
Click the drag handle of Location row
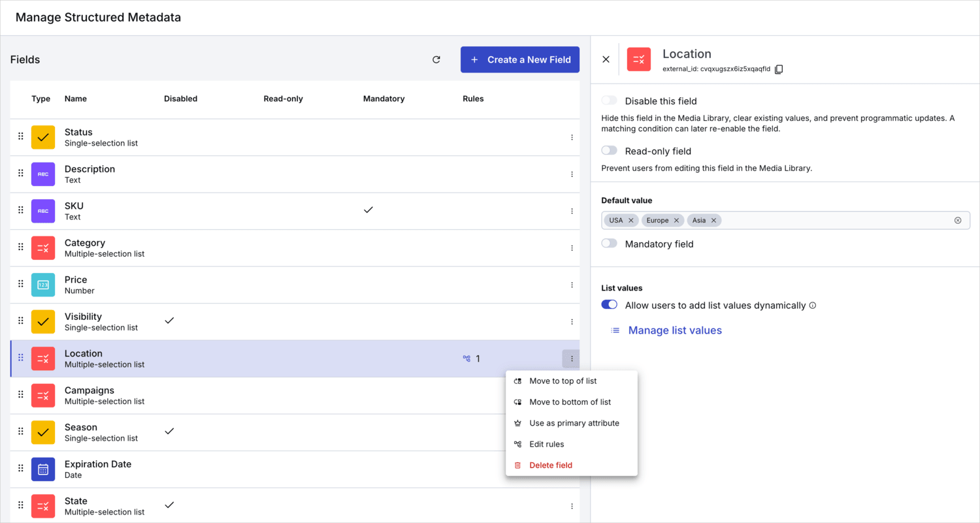coord(20,358)
